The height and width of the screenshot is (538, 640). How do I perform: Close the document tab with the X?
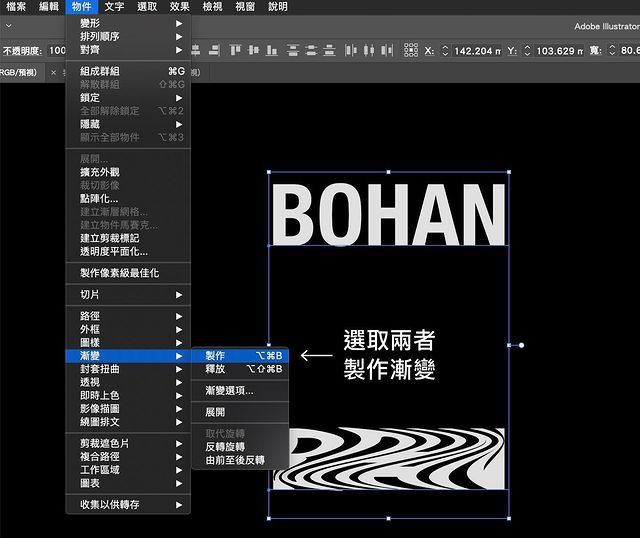tap(53, 73)
